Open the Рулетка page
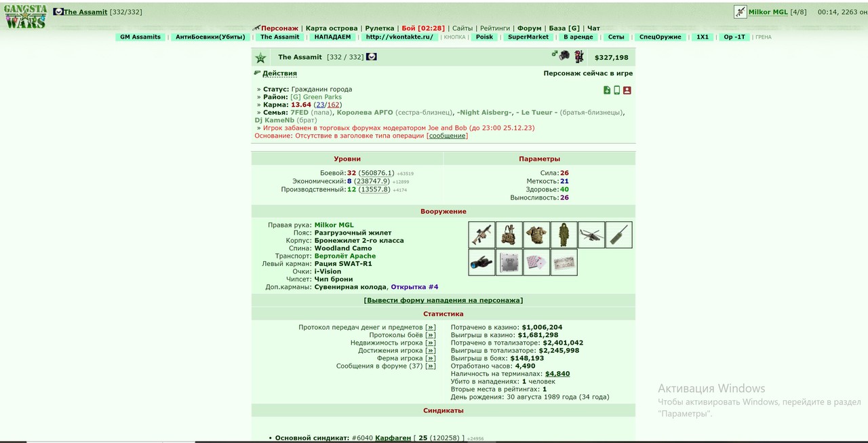The height and width of the screenshot is (443, 868). point(380,28)
